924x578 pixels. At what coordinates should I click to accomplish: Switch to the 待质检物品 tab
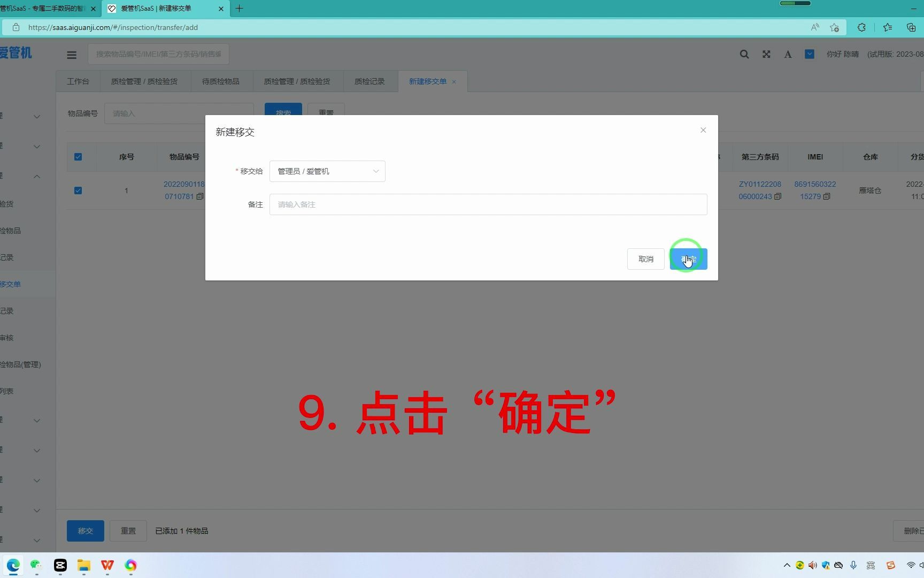pos(220,81)
